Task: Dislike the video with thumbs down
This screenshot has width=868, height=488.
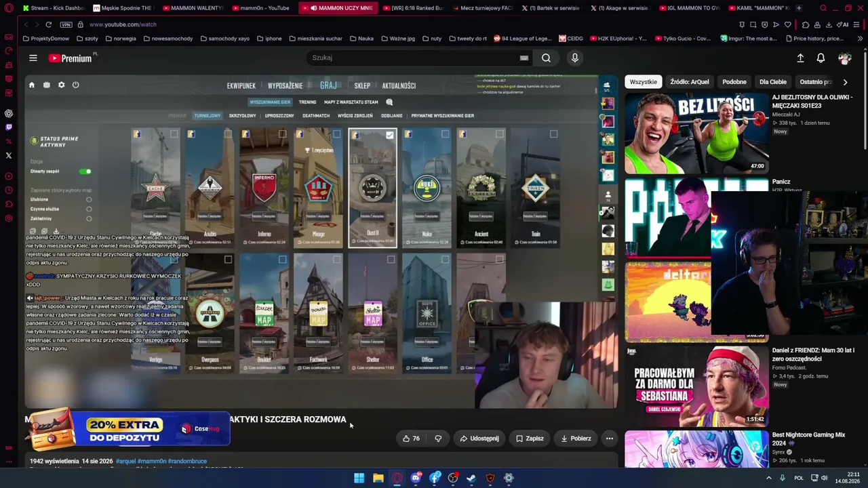Action: pos(438,439)
